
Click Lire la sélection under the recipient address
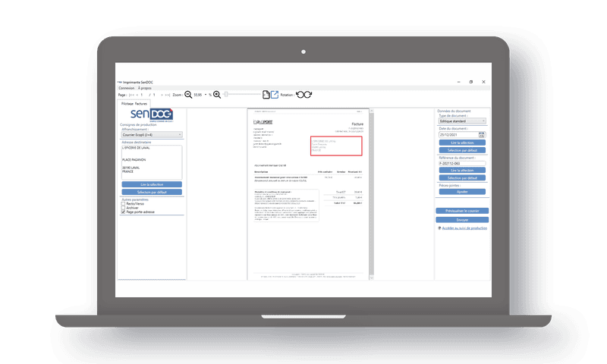[x=152, y=184]
